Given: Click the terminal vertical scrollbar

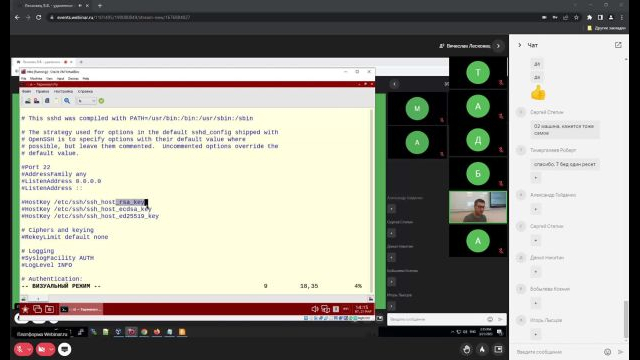Looking at the screenshot, I should (x=371, y=200).
